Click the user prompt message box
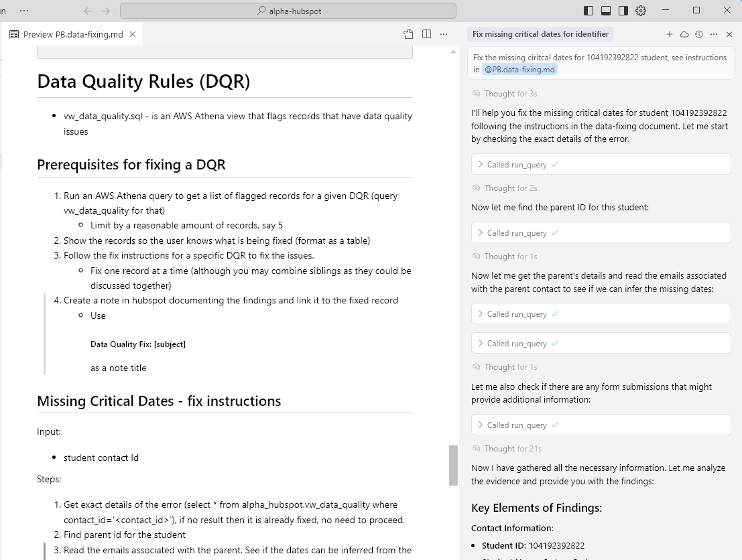The image size is (742, 560). click(601, 64)
